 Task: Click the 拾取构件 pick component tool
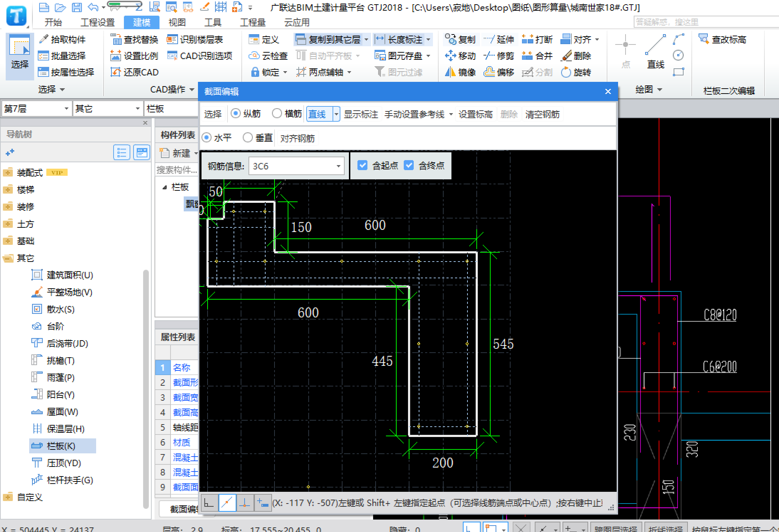coord(62,39)
